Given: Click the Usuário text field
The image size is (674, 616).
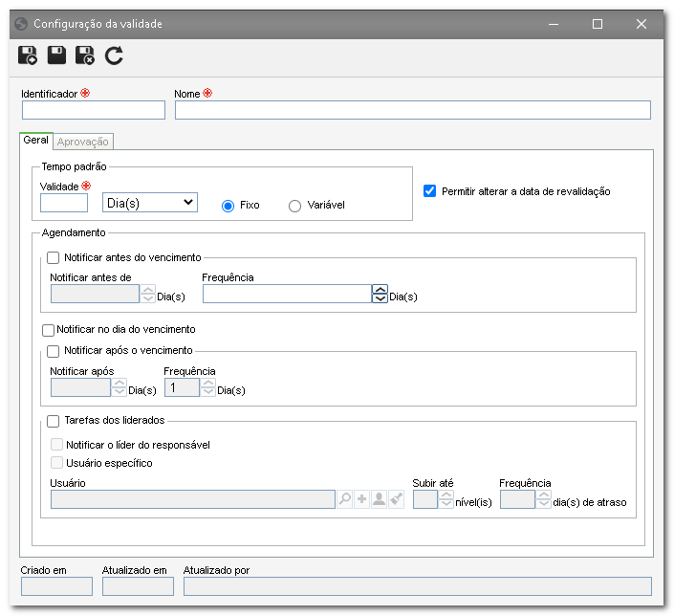Looking at the screenshot, I should pos(193,499).
